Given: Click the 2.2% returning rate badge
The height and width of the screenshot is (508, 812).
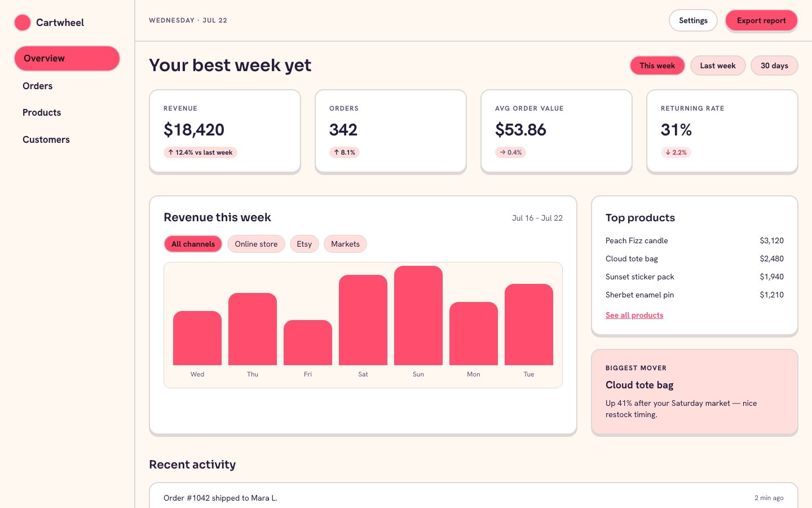Looking at the screenshot, I should tap(676, 152).
